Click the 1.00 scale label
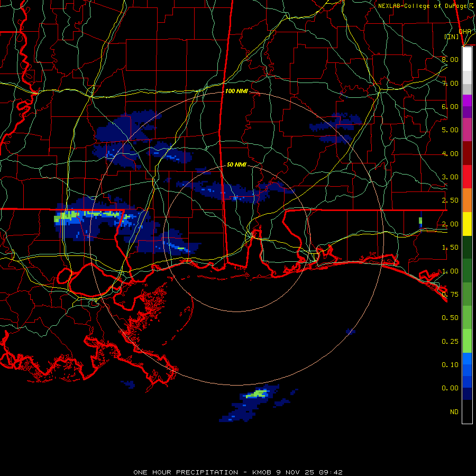The height and width of the screenshot is (476, 476). (450, 271)
